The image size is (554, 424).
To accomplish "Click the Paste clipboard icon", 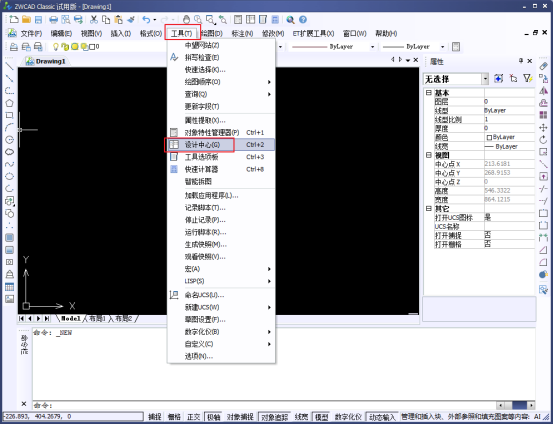I will pos(119,19).
